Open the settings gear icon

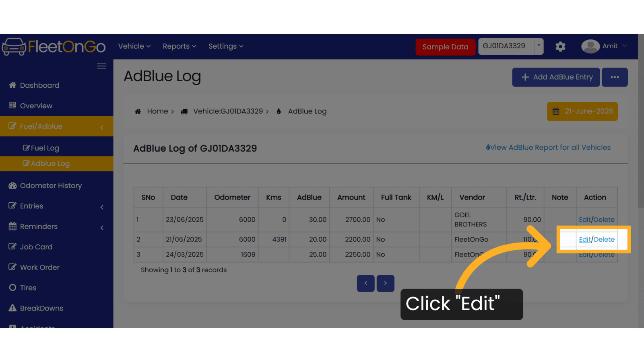560,47
